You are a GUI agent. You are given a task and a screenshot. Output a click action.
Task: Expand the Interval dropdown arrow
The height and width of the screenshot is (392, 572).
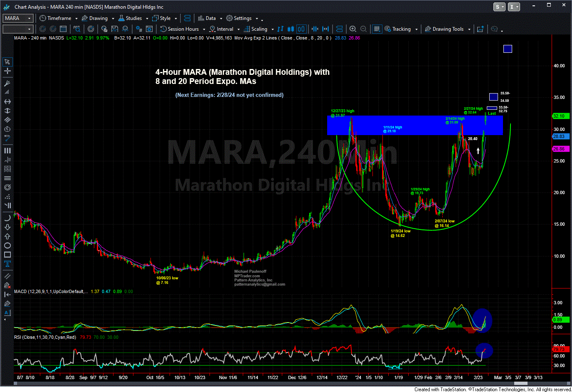239,29
